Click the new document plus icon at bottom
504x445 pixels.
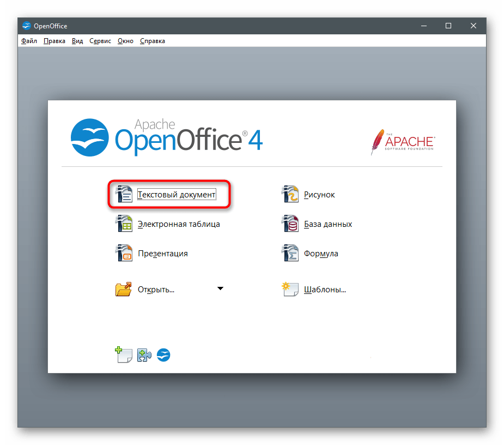coord(124,354)
